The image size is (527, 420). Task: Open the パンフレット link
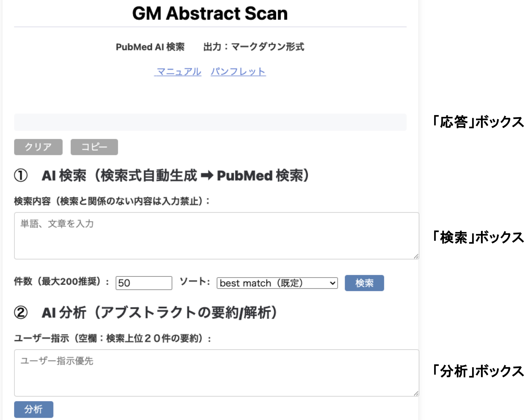(238, 72)
